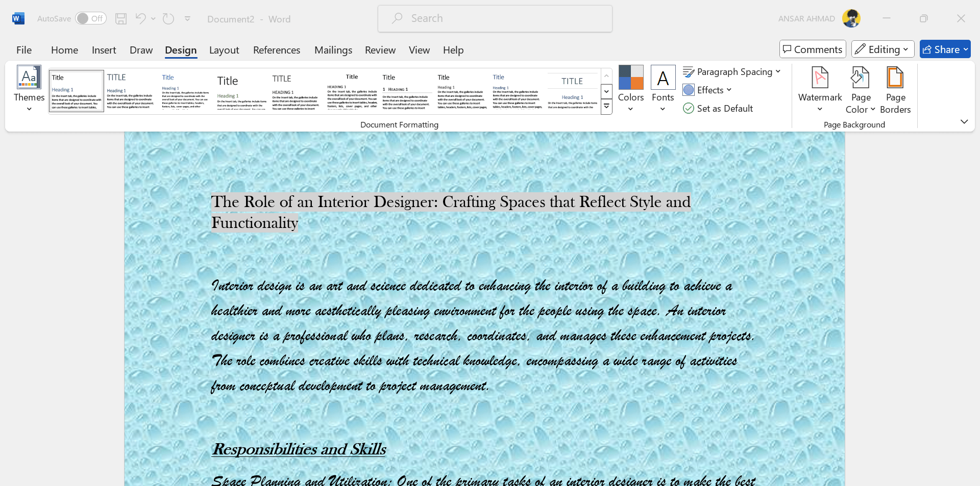Open the Help tab
This screenshot has width=980, height=486.
point(453,50)
